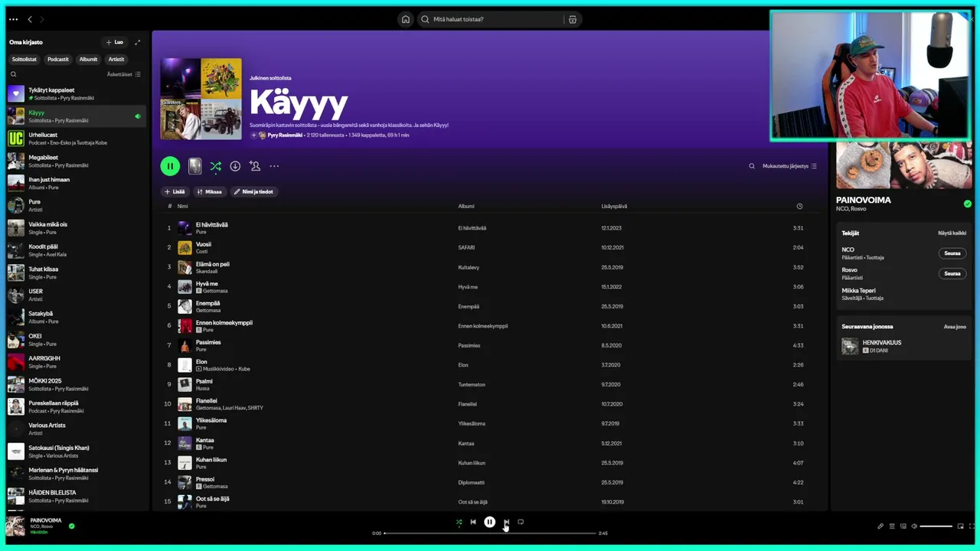The image size is (980, 551).
Task: Select HENKIVAKUUS in the next-up queue
Action: 904,346
